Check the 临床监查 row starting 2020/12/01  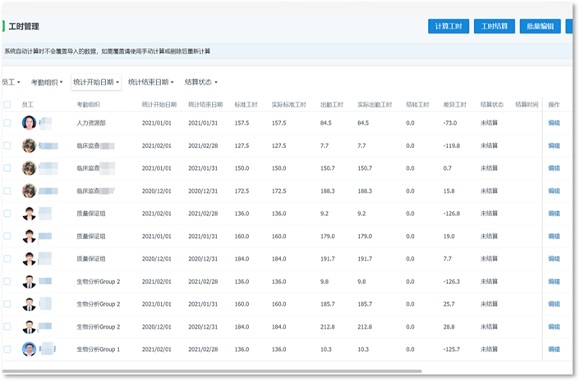tap(7, 191)
